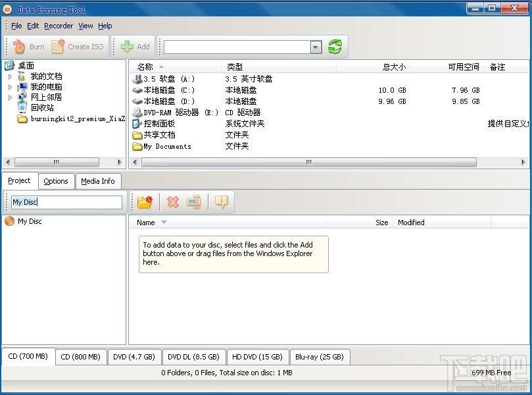Click the 桌面 desktop icon in tree
Screen dimensions: 532x395
click(x=9, y=65)
